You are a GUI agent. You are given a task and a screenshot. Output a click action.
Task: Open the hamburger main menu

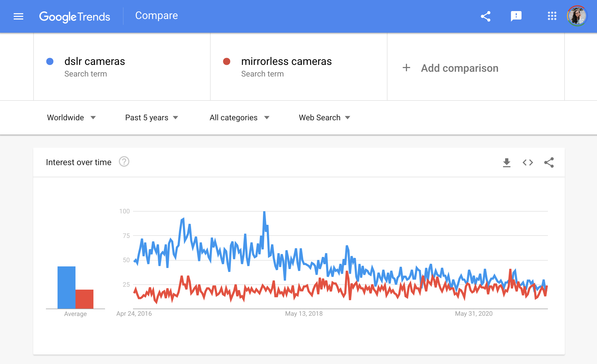click(x=18, y=16)
